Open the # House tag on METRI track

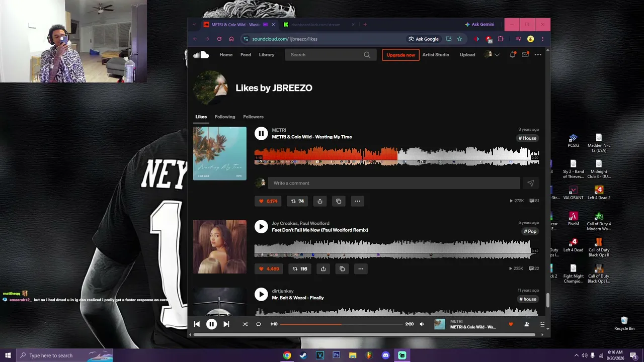coord(528,138)
